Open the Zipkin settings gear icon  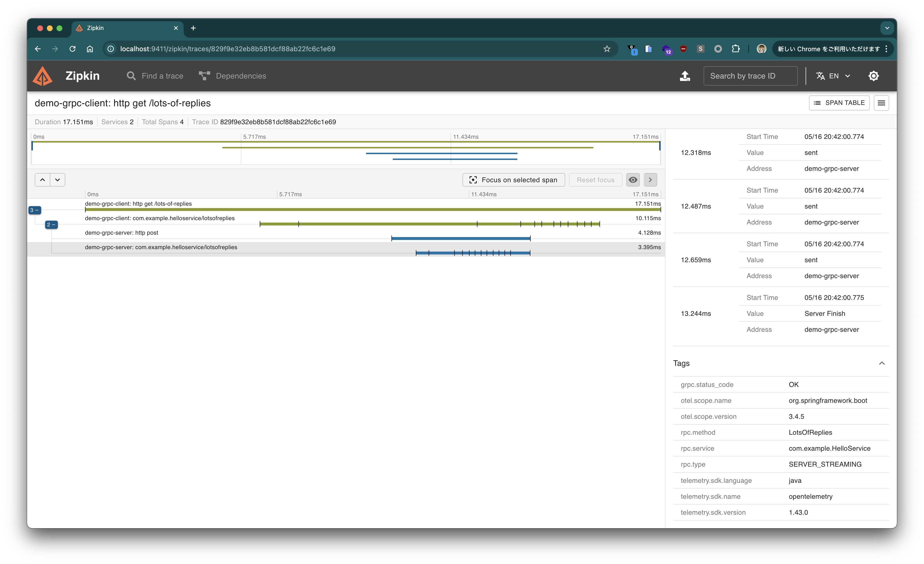[x=873, y=76]
